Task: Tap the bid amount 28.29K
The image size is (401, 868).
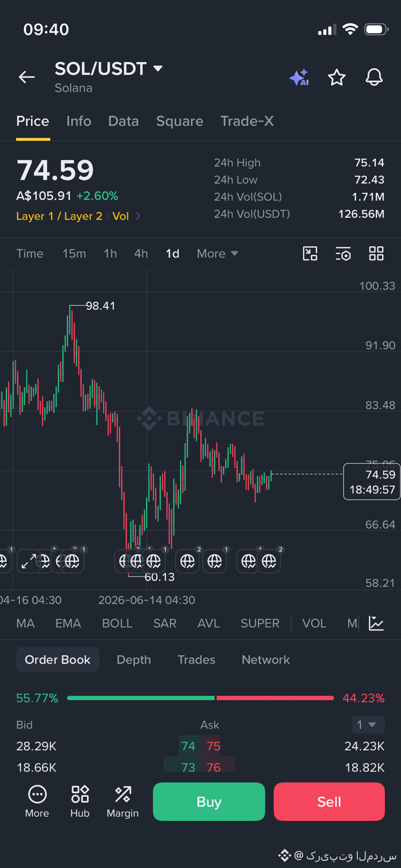Action: point(36,746)
